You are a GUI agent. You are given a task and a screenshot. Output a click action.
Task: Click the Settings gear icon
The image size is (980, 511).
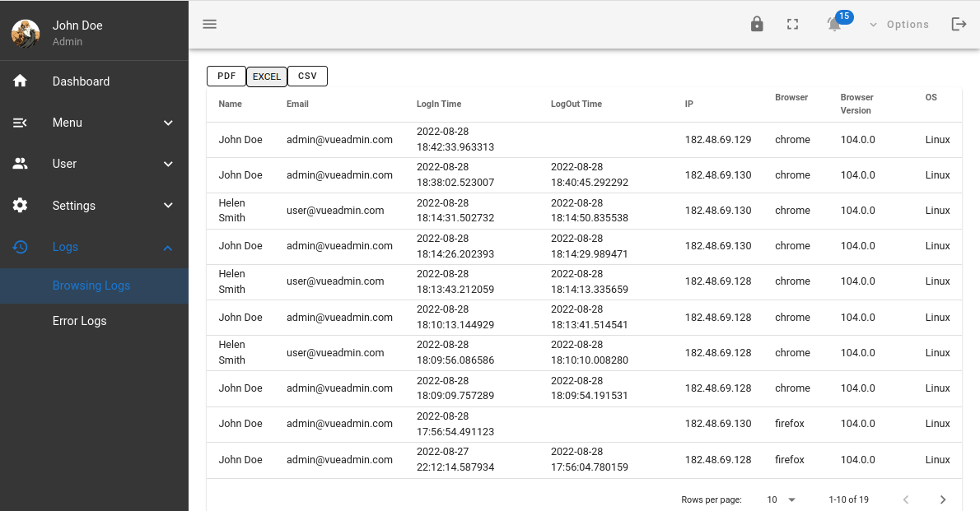21,205
